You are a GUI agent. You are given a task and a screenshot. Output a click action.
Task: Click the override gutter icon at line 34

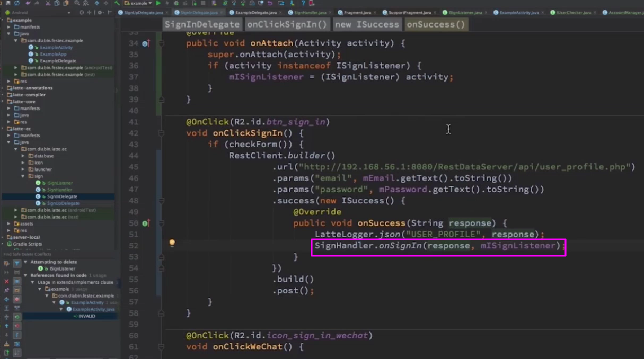point(145,43)
